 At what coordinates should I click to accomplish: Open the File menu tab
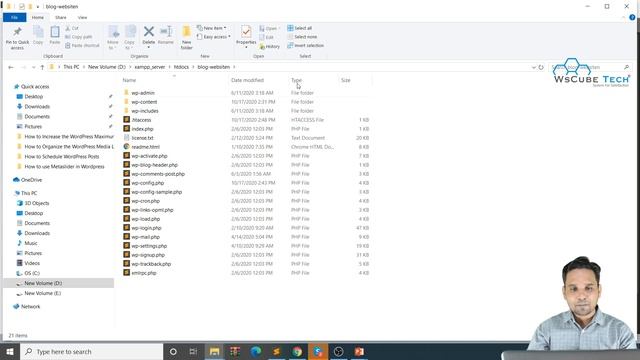pyautogui.click(x=14, y=18)
